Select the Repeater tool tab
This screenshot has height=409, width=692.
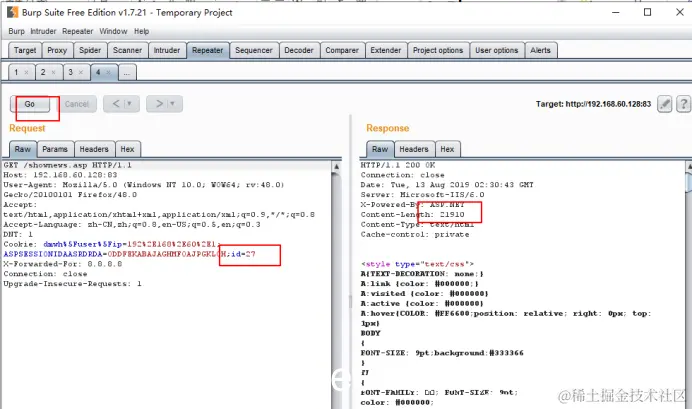pyautogui.click(x=207, y=50)
